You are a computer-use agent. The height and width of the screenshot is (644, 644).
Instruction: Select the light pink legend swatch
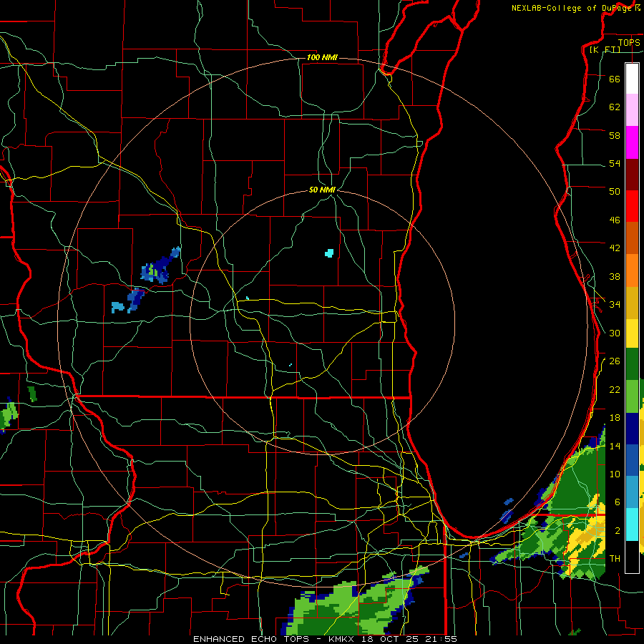point(632,109)
